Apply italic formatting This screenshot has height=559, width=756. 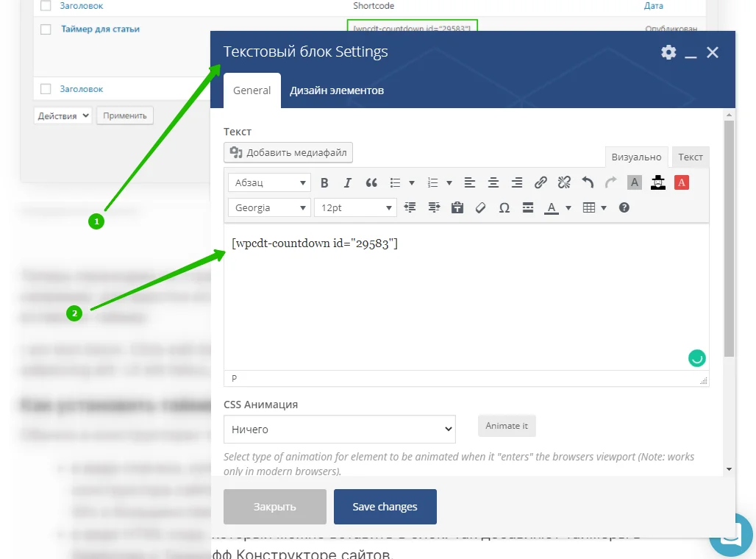click(x=348, y=183)
